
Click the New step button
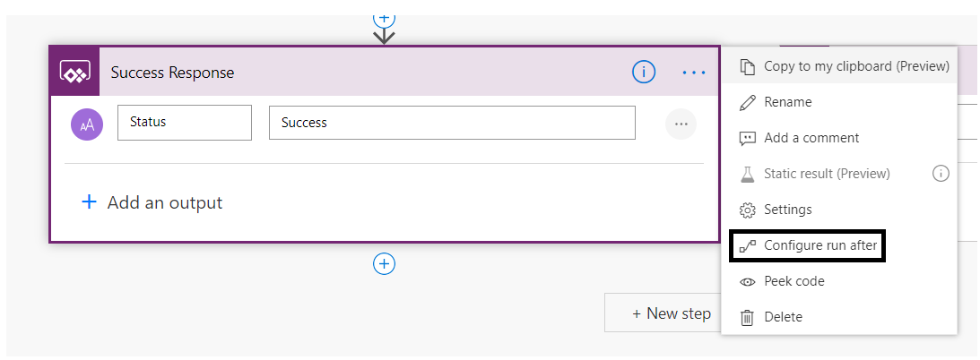[x=663, y=313]
